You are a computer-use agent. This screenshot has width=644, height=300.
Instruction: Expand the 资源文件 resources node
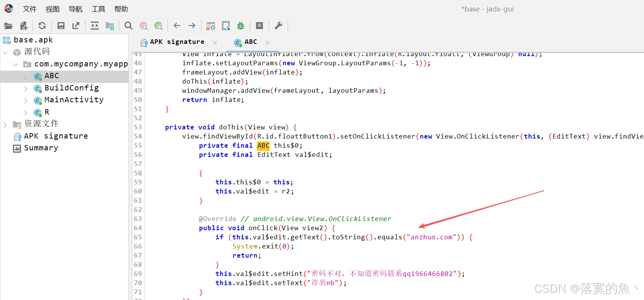pyautogui.click(x=5, y=124)
